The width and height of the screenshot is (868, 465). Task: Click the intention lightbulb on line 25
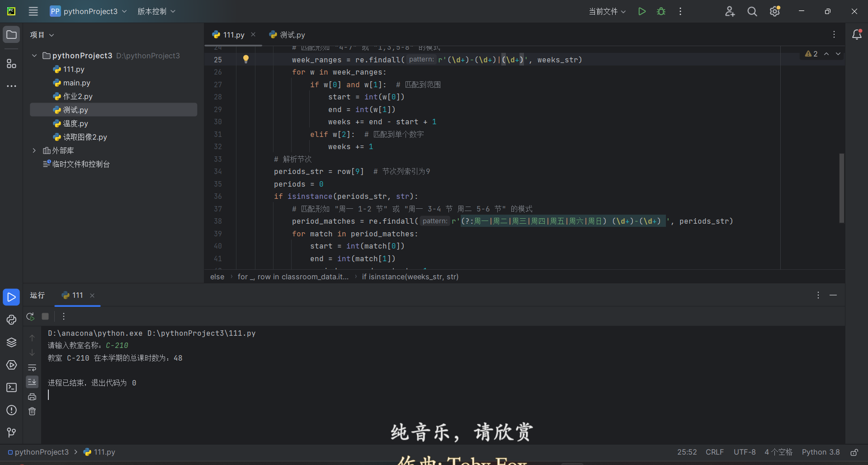[246, 59]
